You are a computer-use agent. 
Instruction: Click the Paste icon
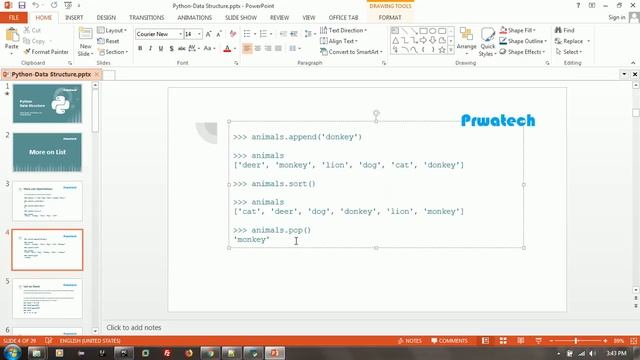(x=12, y=36)
